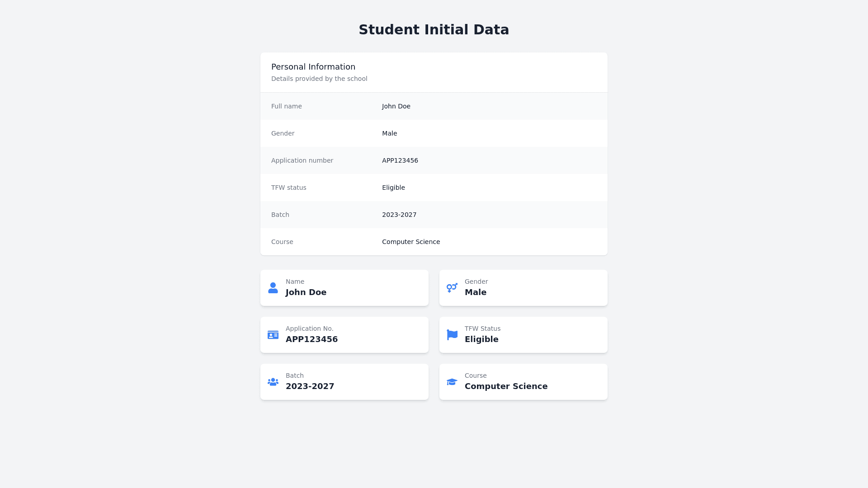Click the bold John Doe card text

306,292
